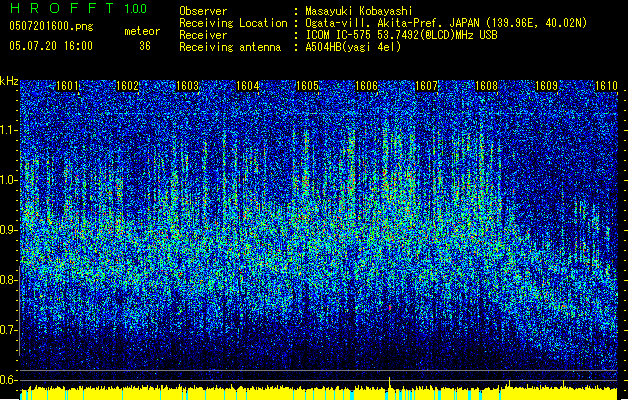Click the 1.0 kHz frequency label

[x=9, y=180]
